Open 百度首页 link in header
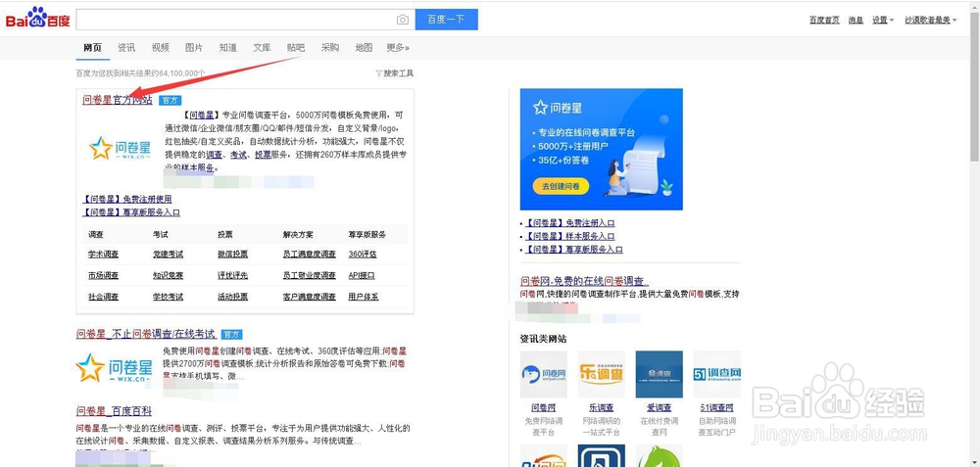 (824, 20)
